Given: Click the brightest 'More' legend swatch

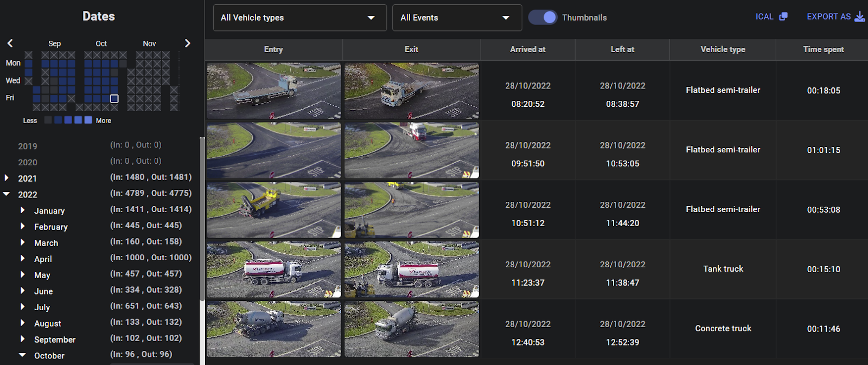Looking at the screenshot, I should click(88, 120).
